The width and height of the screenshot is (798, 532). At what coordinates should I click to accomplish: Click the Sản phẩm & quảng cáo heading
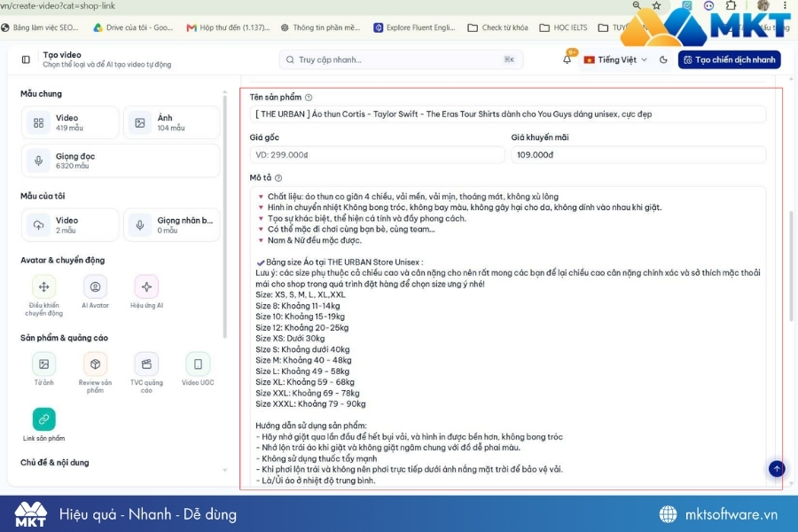(x=64, y=338)
